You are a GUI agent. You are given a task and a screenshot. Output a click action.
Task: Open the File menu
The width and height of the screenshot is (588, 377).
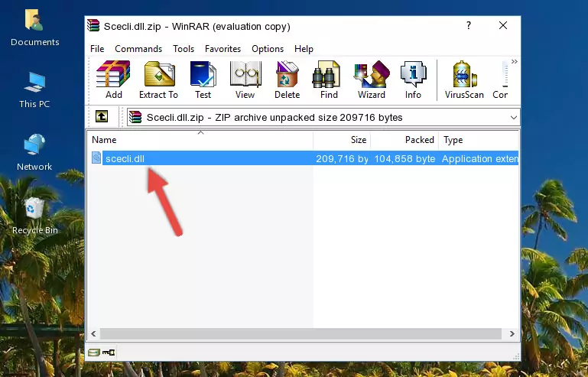(x=97, y=49)
